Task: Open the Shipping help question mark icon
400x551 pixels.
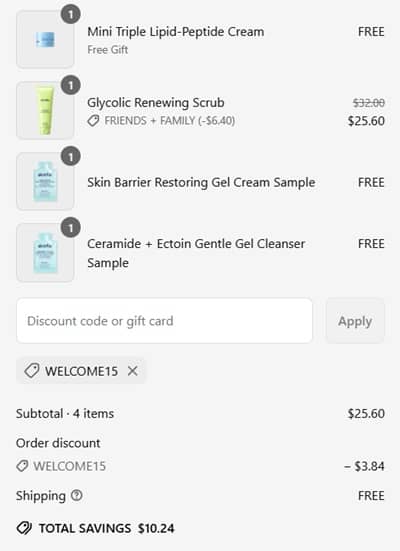Action: point(77,495)
